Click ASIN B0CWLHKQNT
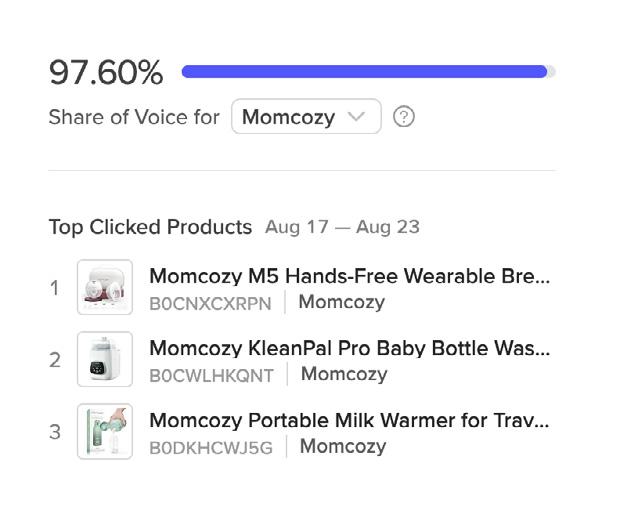 coord(211,375)
